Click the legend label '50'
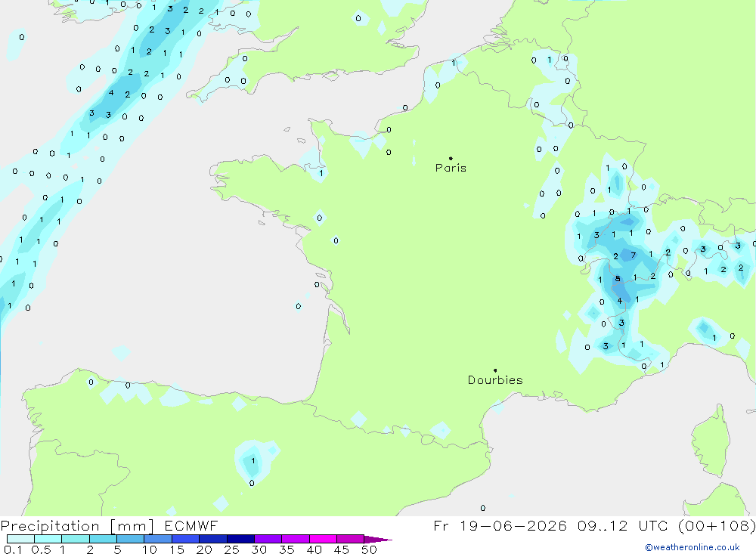The width and height of the screenshot is (756, 554). point(370,549)
